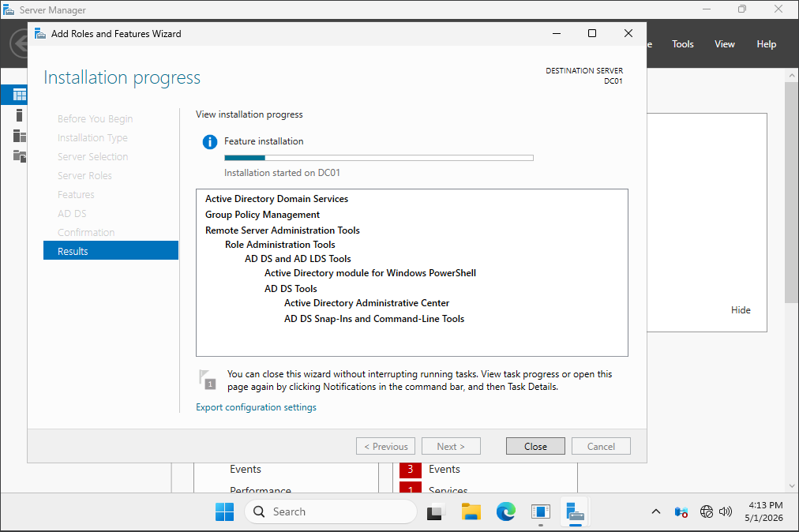Open Export configuration settings link
This screenshot has height=532, width=799.
(x=257, y=407)
